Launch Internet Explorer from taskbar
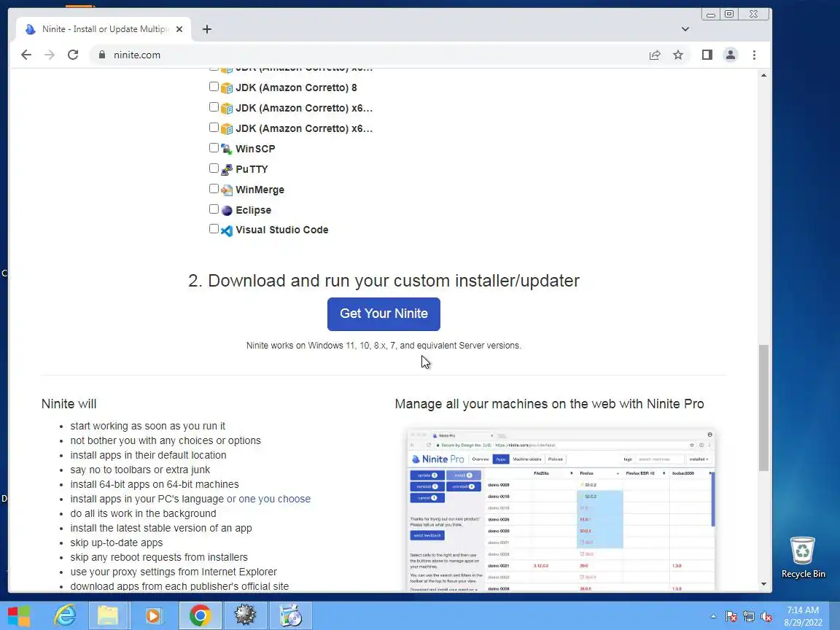The height and width of the screenshot is (630, 840). 65,615
